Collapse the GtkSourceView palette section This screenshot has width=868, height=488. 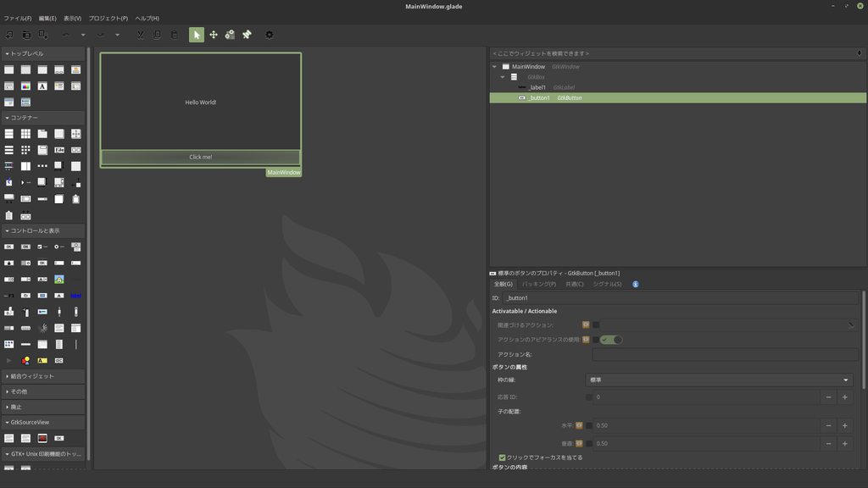[43, 422]
